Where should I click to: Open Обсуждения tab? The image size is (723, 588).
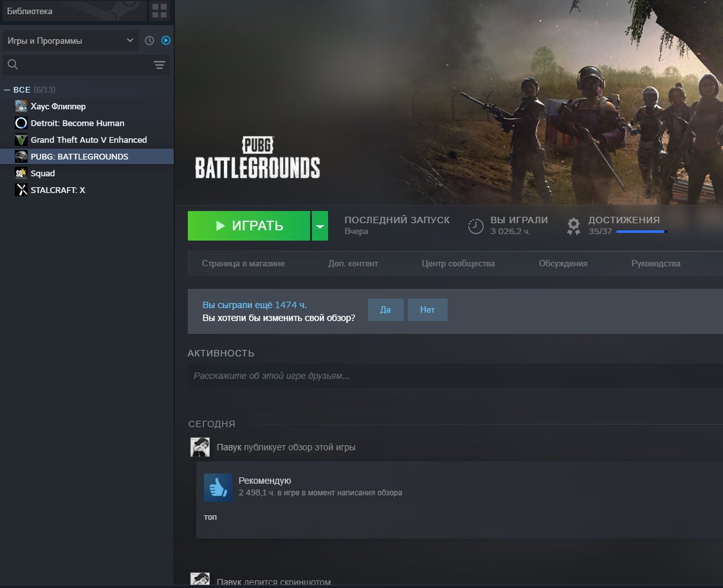click(x=563, y=263)
